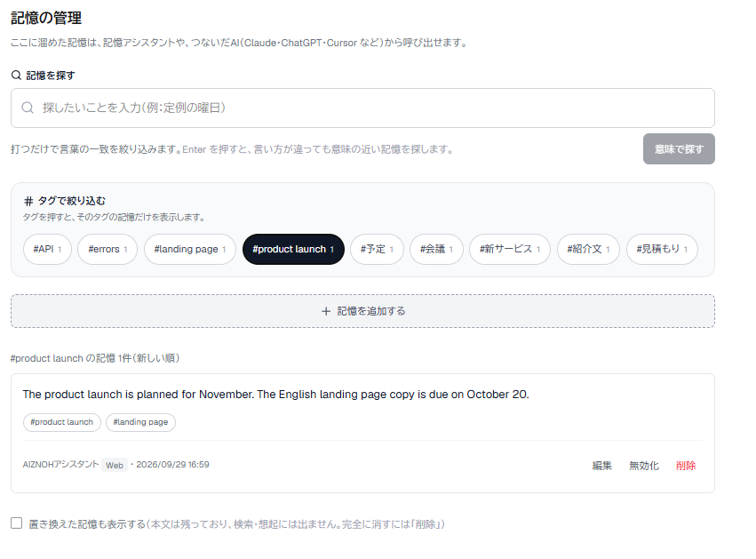This screenshot has width=756, height=559.
Task: Click the Web source badge on the card
Action: pyautogui.click(x=115, y=465)
